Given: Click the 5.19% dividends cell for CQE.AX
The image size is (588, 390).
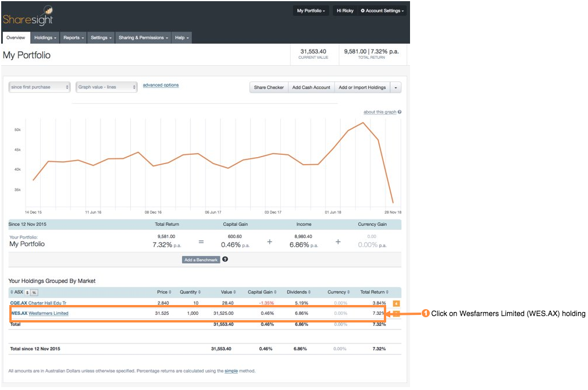Looking at the screenshot, I should [x=301, y=303].
